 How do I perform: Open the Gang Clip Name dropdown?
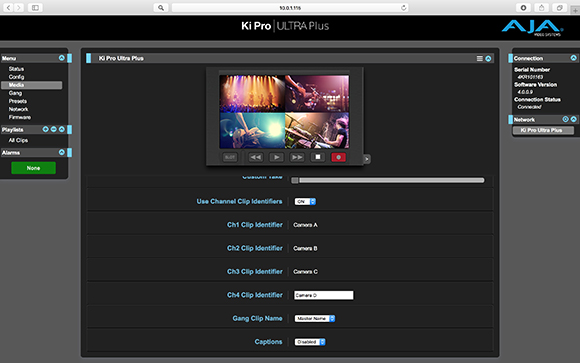(315, 319)
